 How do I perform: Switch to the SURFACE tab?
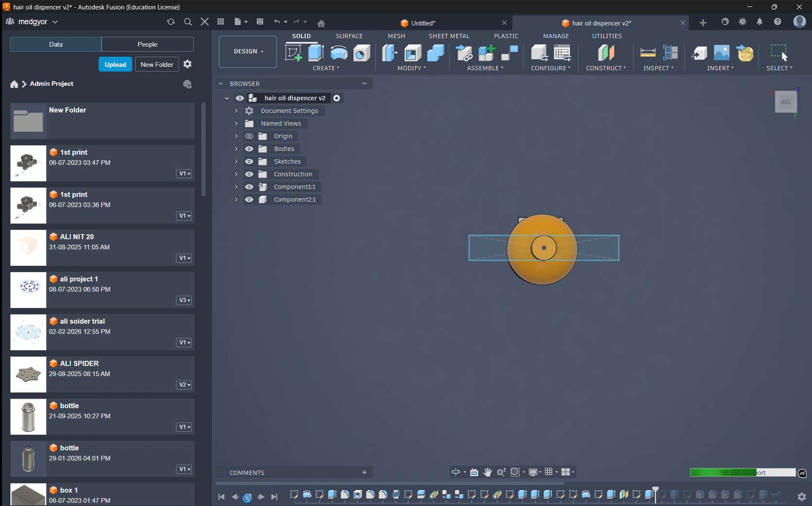pos(349,36)
